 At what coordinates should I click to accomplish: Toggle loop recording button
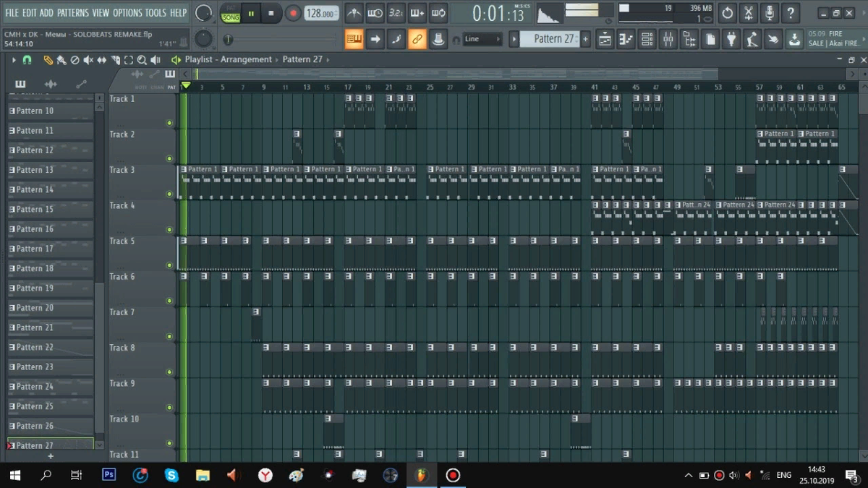438,13
